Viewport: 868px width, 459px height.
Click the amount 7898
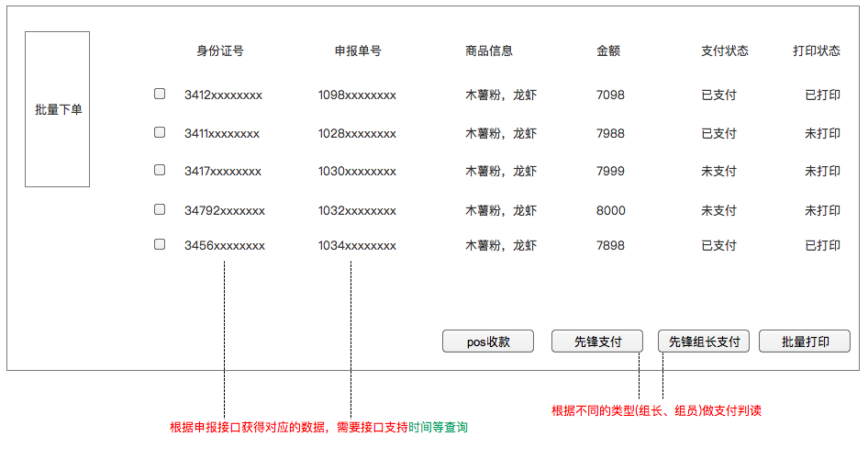[610, 245]
